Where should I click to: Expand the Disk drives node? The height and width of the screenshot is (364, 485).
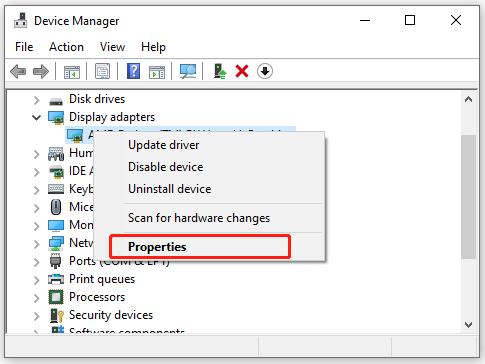click(36, 100)
